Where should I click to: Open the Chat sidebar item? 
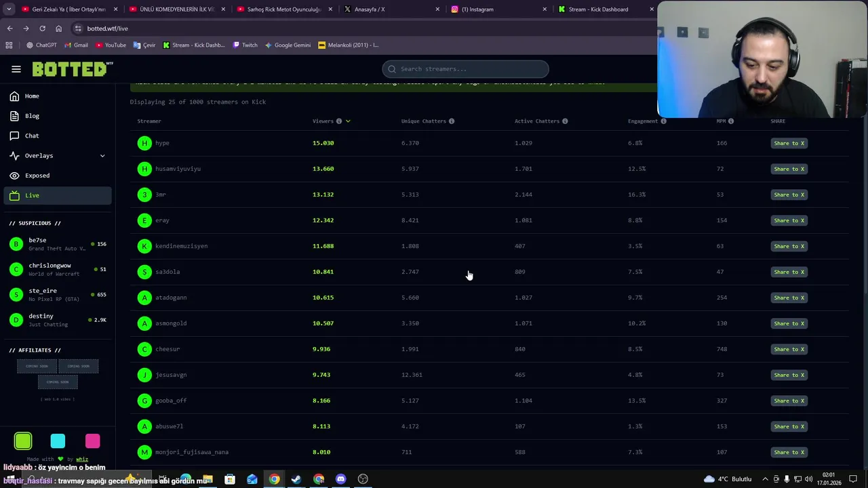58,136
